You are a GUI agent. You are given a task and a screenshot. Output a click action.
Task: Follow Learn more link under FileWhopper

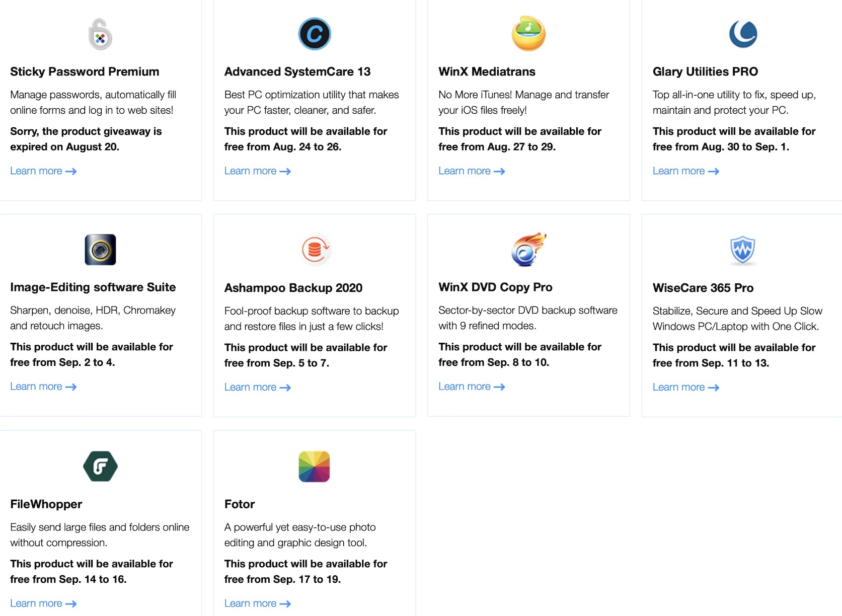click(x=43, y=603)
